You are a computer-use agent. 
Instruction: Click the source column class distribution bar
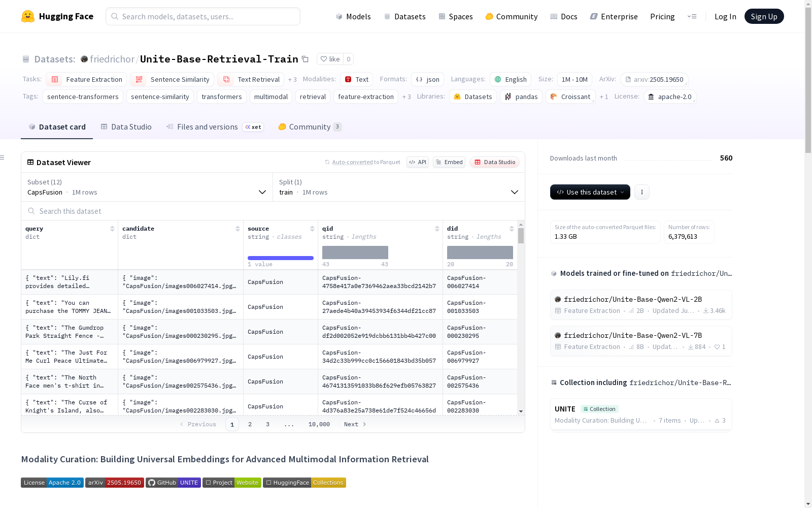click(x=281, y=258)
